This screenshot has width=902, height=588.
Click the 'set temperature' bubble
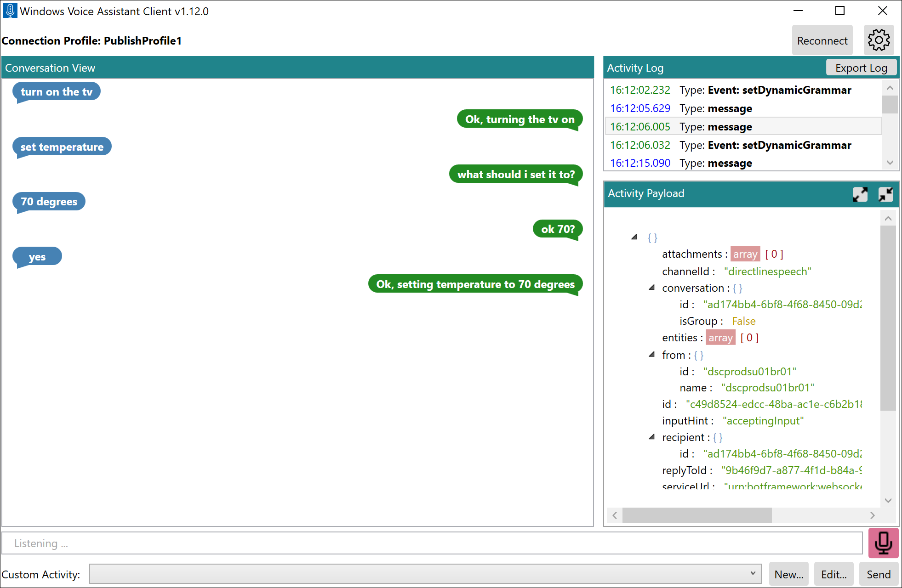pos(62,147)
